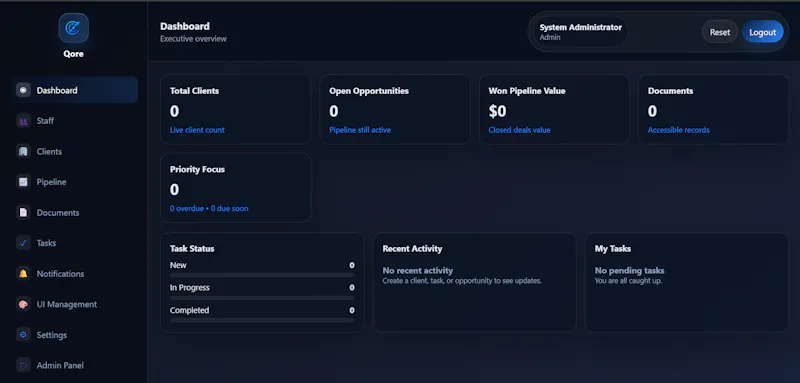Click the Reset button

[720, 32]
